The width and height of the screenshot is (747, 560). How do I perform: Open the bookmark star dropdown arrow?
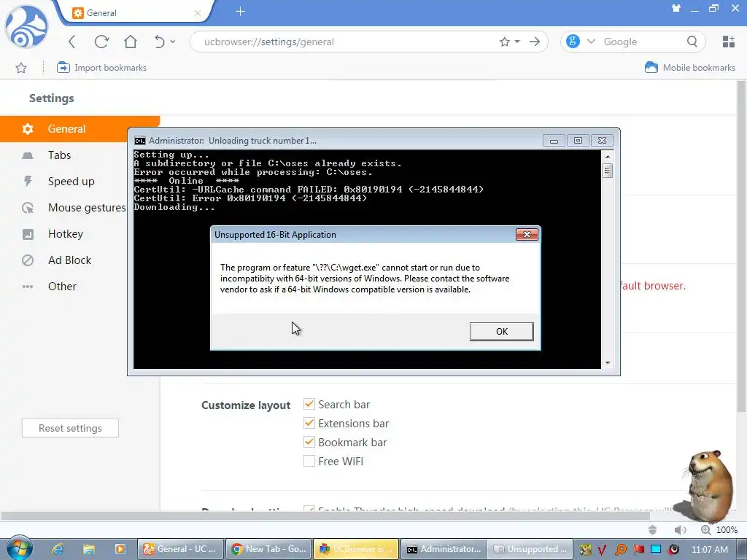click(x=517, y=42)
